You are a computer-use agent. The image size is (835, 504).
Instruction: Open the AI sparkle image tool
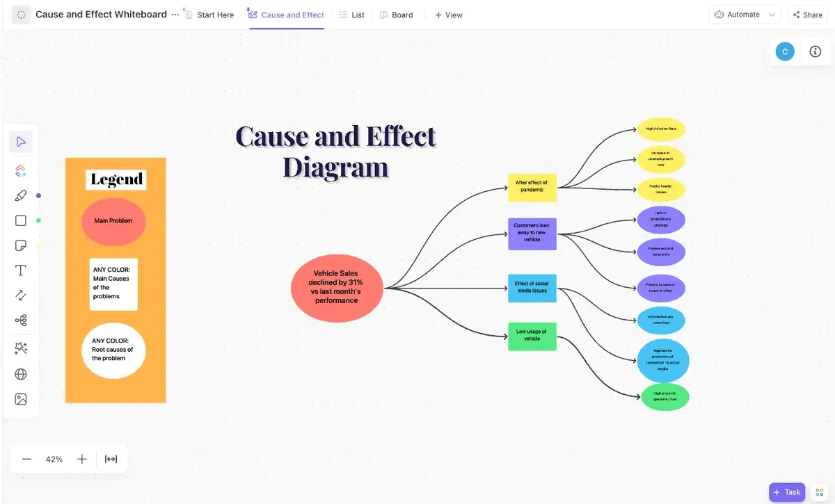(x=21, y=348)
